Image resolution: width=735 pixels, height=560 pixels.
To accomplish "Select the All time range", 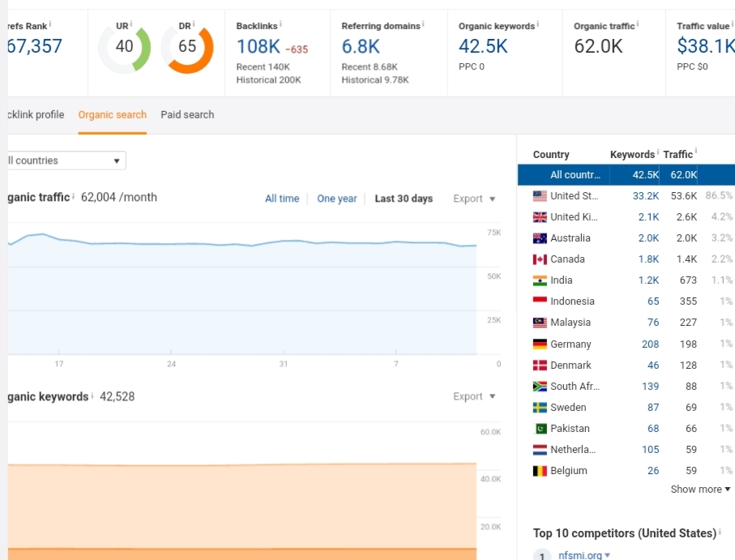I will (282, 199).
